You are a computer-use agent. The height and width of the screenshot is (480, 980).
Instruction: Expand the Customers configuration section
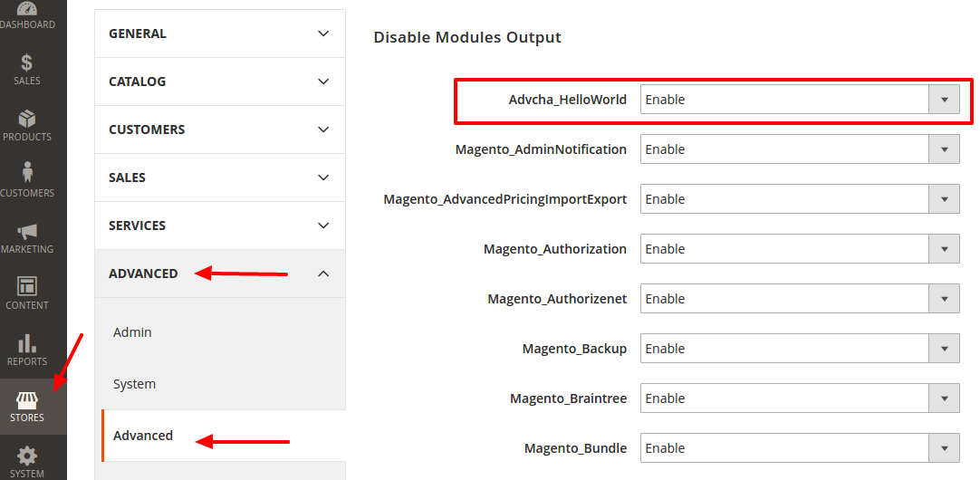219,130
